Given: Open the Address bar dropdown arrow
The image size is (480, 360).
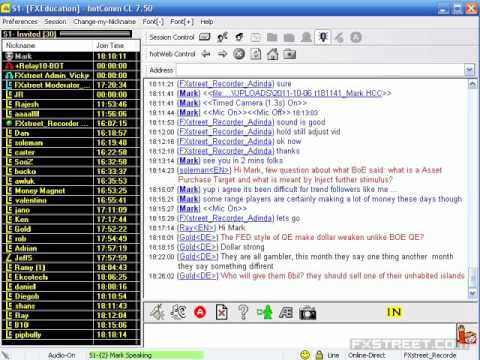Looking at the screenshot, I should pyautogui.click(x=469, y=70).
